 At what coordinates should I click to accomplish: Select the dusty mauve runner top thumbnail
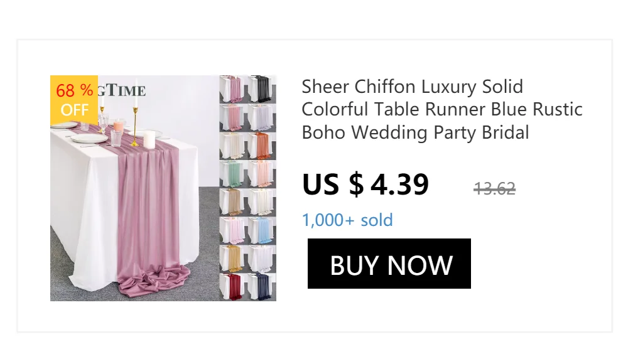(x=234, y=89)
